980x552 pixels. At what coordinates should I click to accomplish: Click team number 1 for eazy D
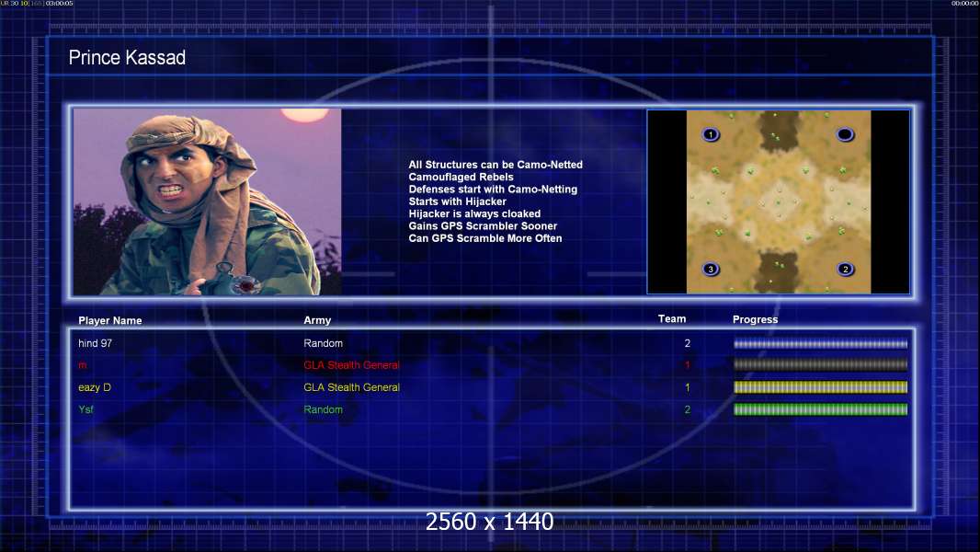pos(688,387)
